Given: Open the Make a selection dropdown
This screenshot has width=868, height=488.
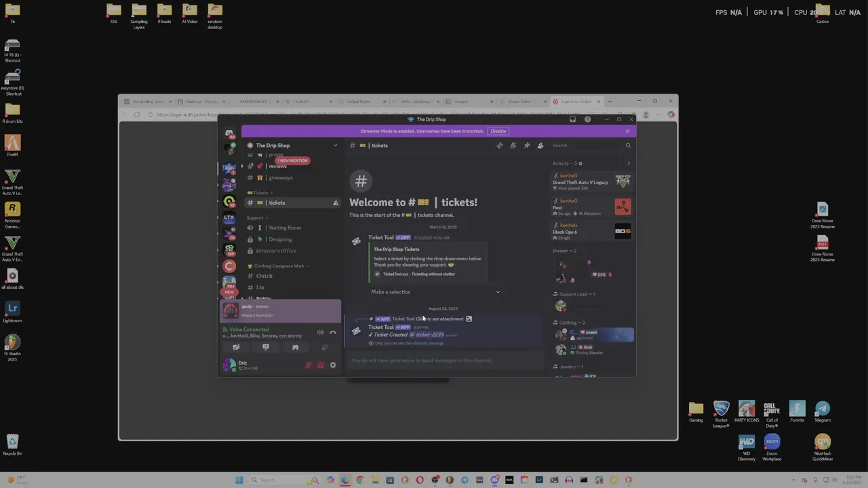Looking at the screenshot, I should (436, 292).
